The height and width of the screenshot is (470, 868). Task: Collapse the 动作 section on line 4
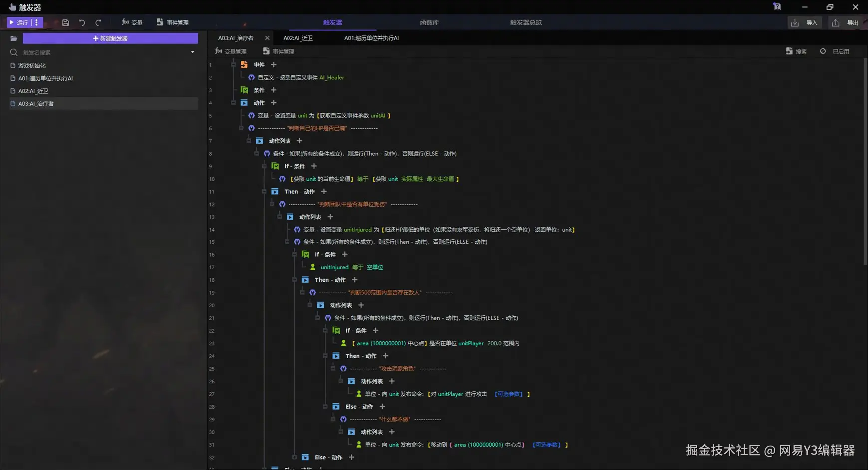233,103
